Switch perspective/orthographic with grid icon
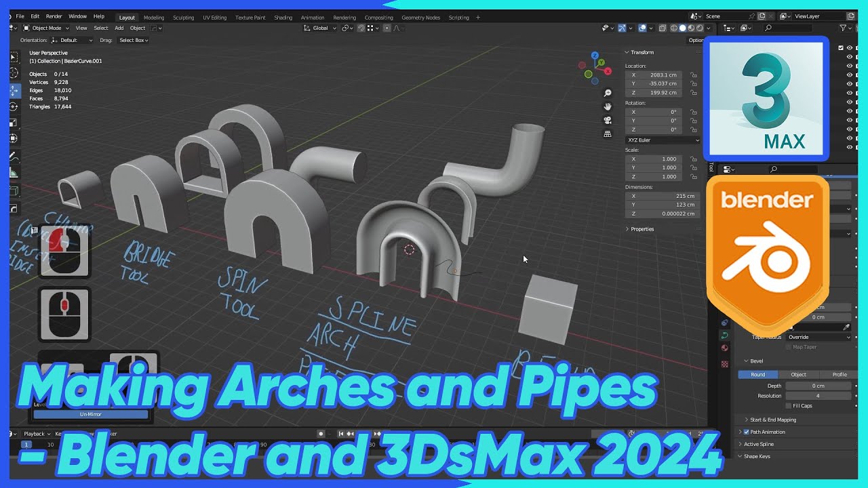The image size is (868, 488). click(x=608, y=134)
